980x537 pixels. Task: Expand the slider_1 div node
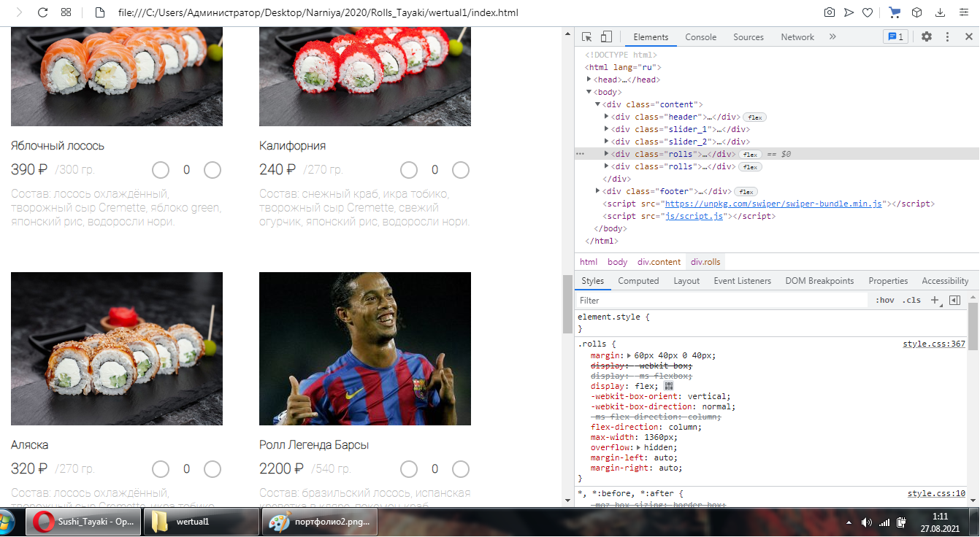(x=607, y=129)
